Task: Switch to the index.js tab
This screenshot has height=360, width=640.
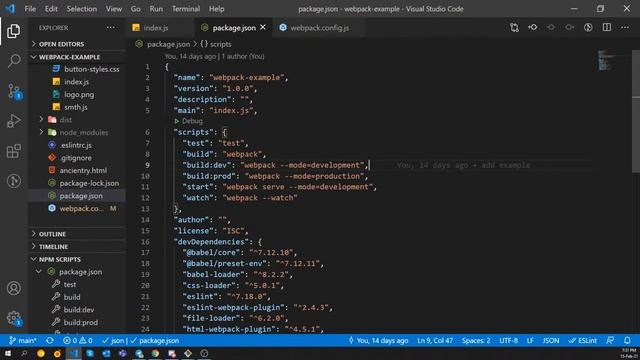Action: (x=156, y=28)
